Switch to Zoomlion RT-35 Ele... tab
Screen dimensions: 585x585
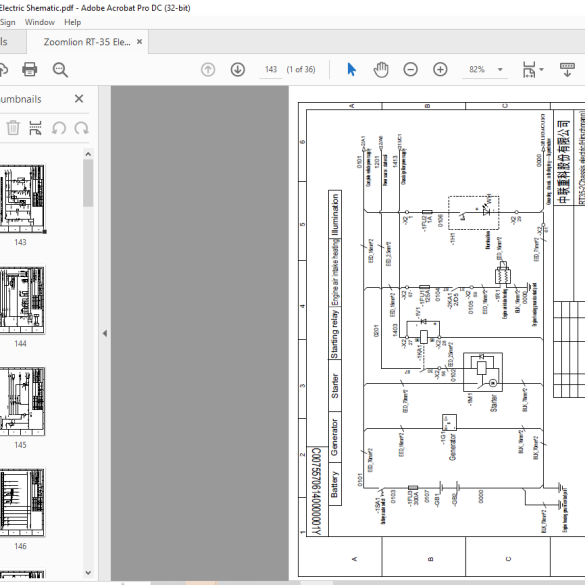(x=87, y=42)
